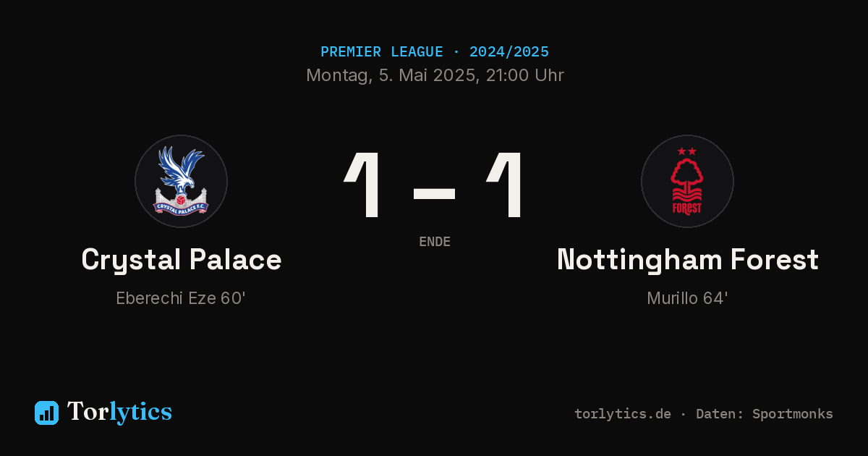Click scorer Murillo 64'

(687, 298)
